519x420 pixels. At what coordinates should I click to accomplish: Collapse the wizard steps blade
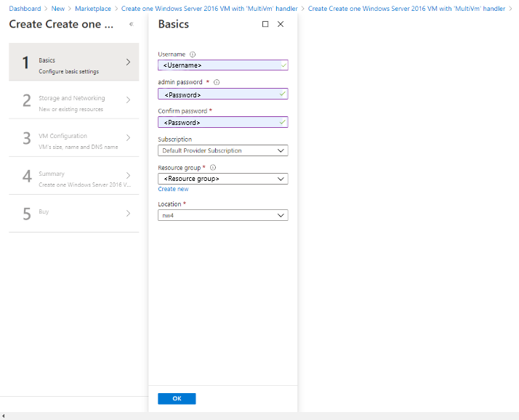coord(131,24)
